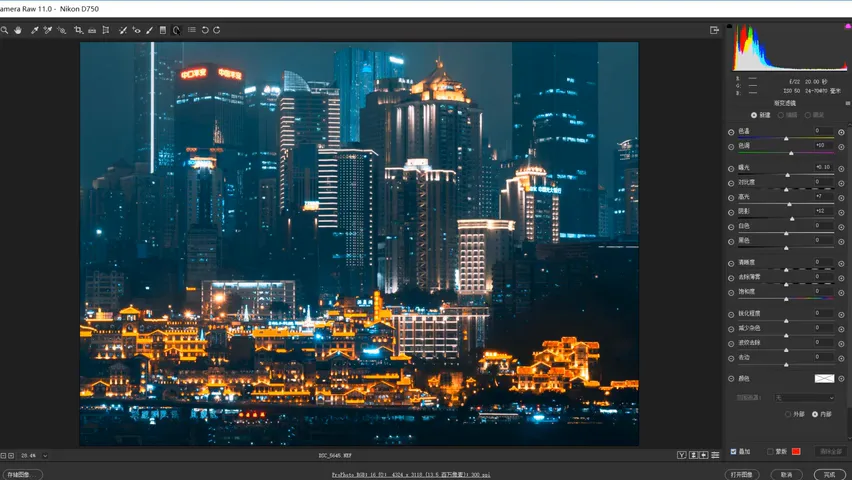Rotate image clockwise
852x480 pixels.
[x=217, y=30]
